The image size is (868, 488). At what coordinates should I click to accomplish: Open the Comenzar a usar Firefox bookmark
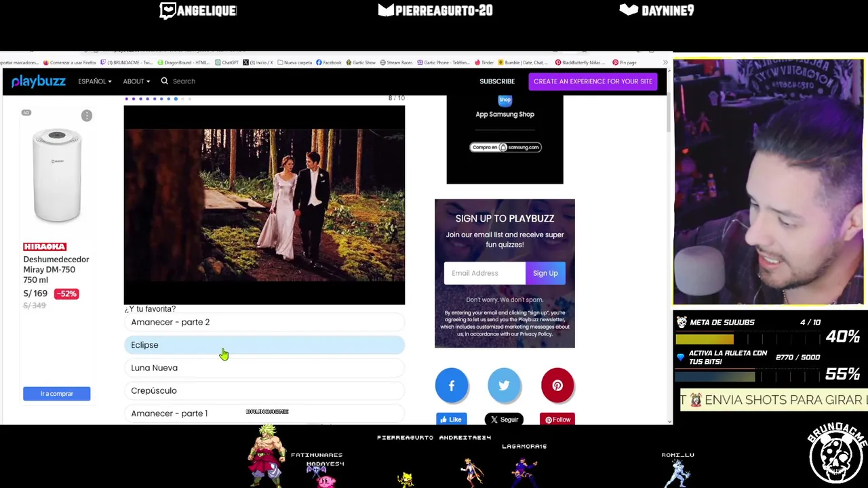pos(69,62)
